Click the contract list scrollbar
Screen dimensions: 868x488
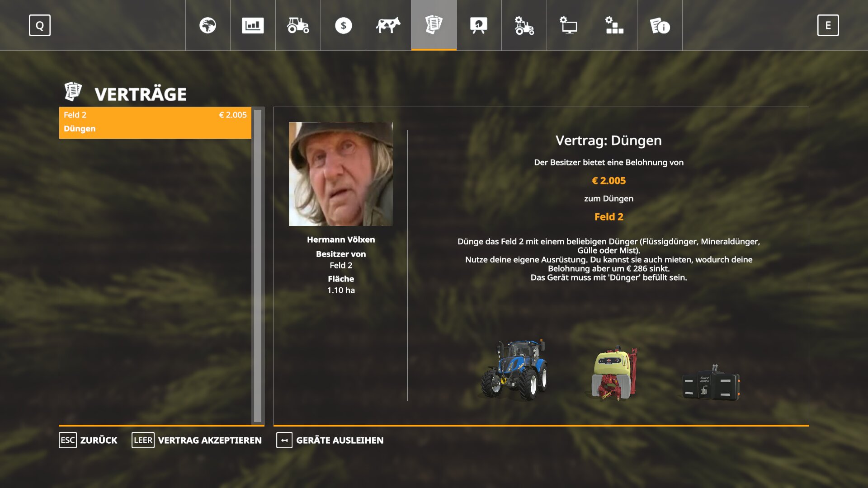[x=258, y=266]
